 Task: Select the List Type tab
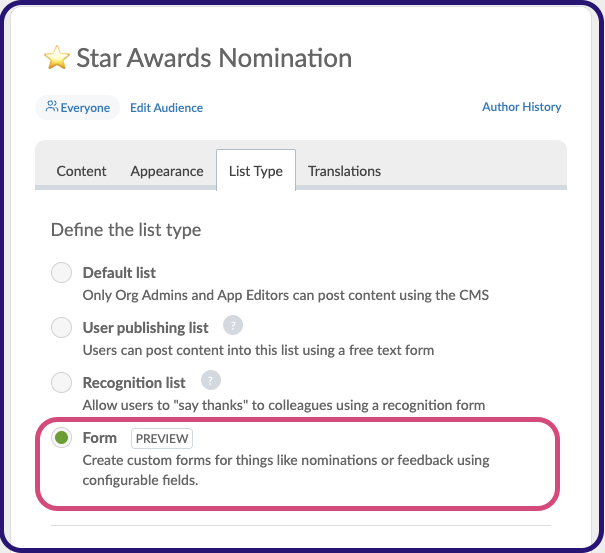(255, 171)
